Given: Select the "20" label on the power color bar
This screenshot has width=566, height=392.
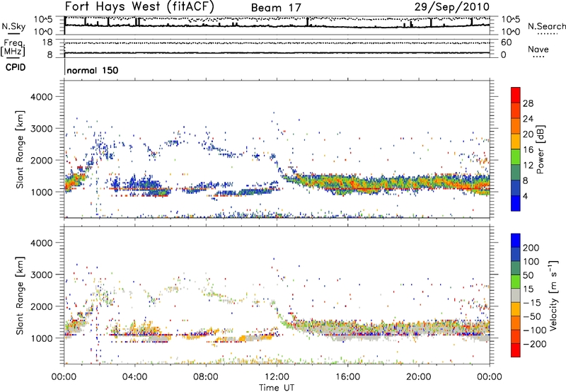Looking at the screenshot, I should click(528, 134).
